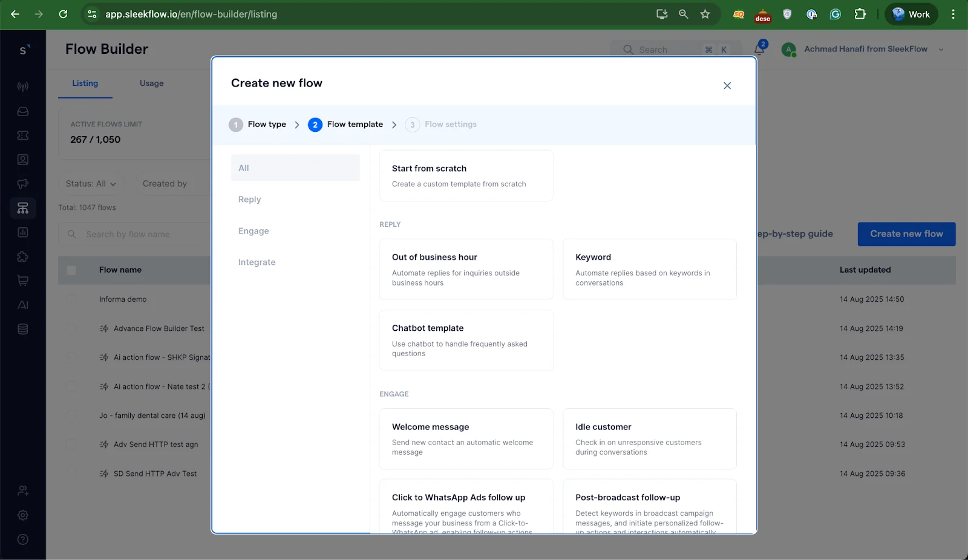Open the step-by-step guide link
This screenshot has height=560, width=968.
795,234
